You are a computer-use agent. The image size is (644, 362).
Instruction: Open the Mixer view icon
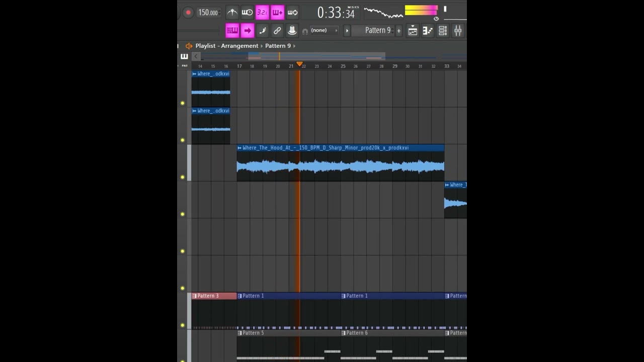pyautogui.click(x=458, y=31)
